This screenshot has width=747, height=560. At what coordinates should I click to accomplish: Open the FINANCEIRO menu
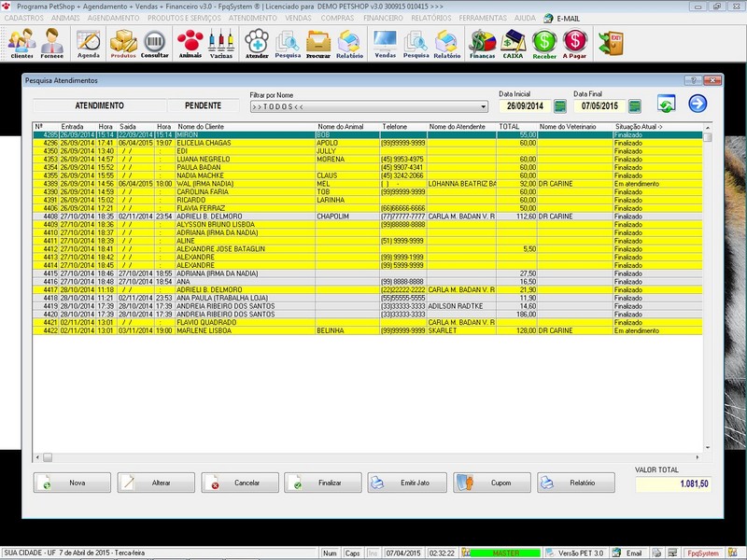pyautogui.click(x=383, y=18)
